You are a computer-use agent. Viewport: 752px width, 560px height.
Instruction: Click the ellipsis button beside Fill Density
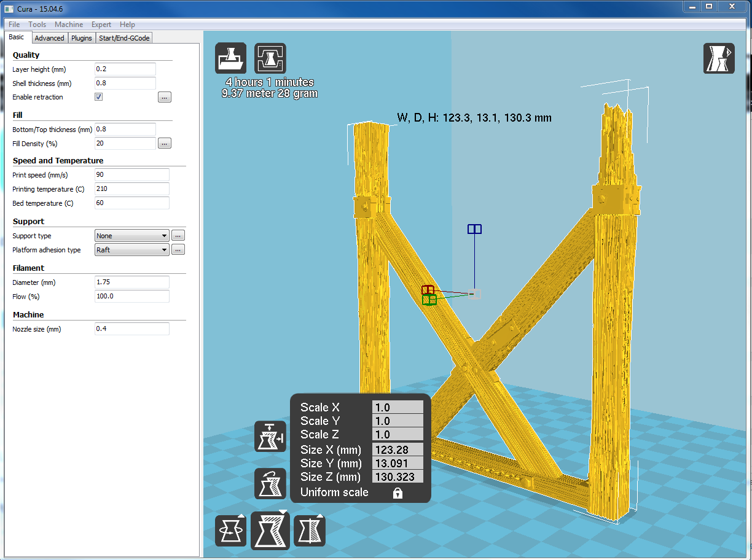click(x=164, y=144)
